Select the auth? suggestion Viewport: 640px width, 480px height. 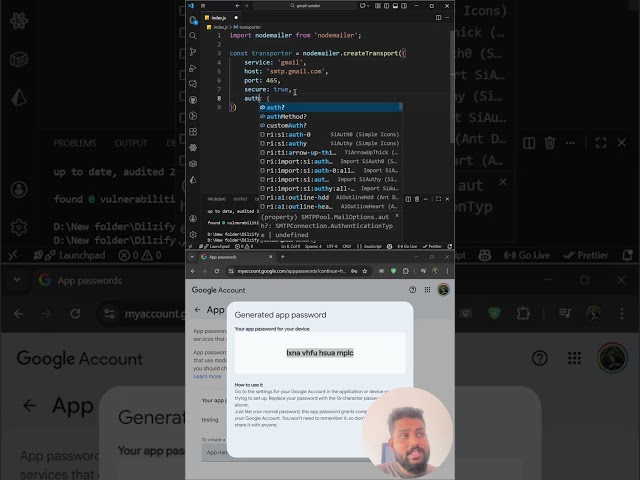click(331, 107)
